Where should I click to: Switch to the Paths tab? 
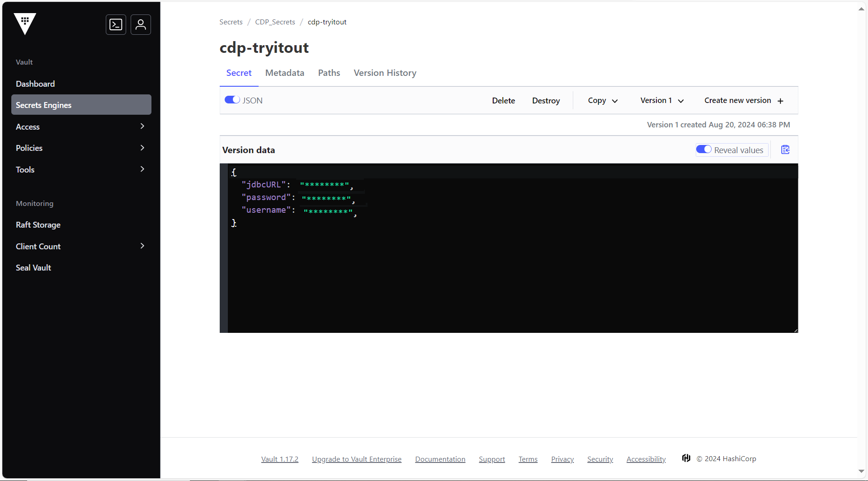[x=329, y=73]
